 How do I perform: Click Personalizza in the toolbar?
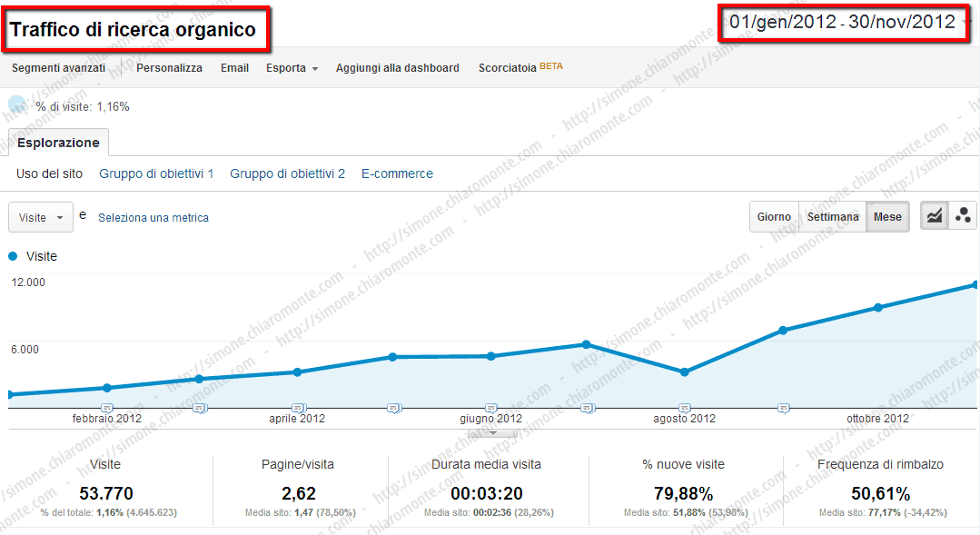coord(169,68)
